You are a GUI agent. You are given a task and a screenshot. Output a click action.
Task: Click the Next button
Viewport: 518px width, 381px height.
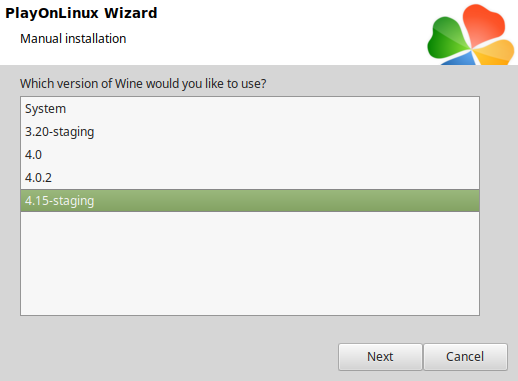(380, 357)
